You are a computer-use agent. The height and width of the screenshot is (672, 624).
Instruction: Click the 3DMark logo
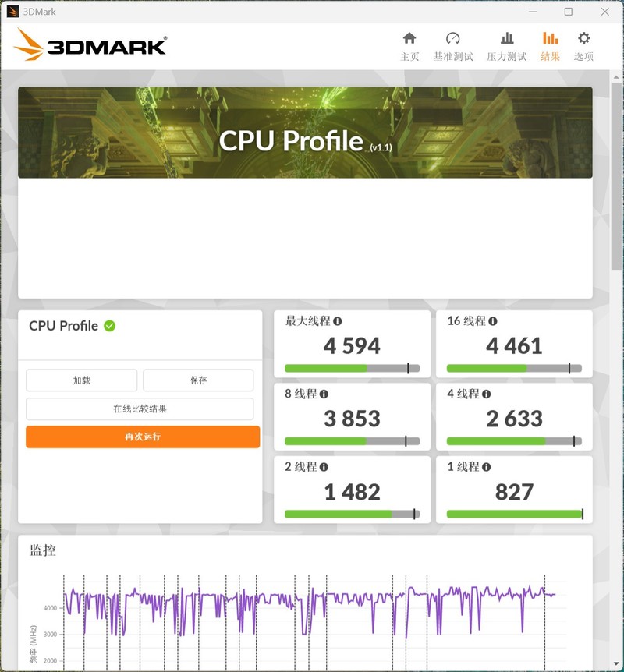90,44
